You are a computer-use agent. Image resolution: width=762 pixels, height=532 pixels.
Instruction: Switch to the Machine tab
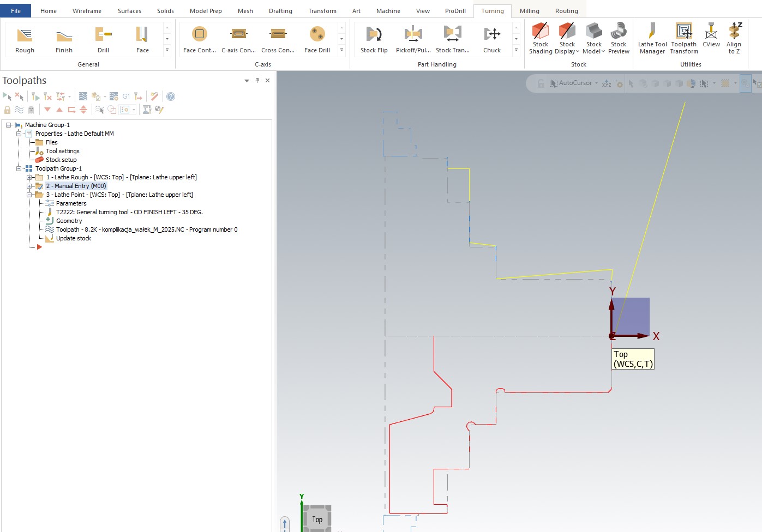tap(388, 11)
